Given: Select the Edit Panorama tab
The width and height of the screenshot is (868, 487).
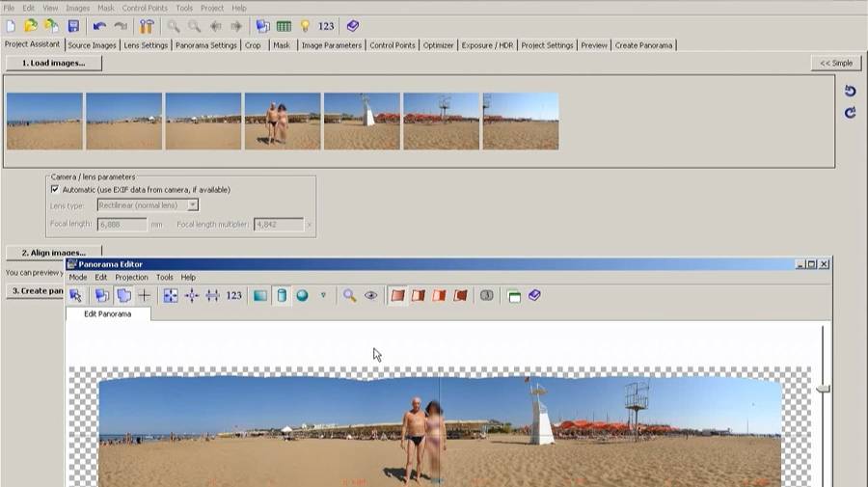Looking at the screenshot, I should [x=107, y=313].
